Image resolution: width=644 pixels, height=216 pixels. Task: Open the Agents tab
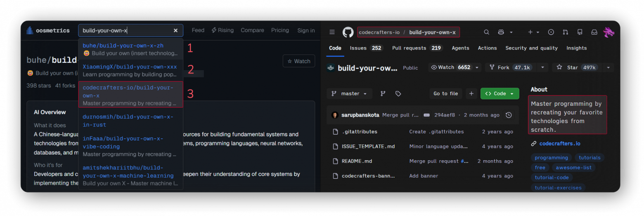point(460,48)
